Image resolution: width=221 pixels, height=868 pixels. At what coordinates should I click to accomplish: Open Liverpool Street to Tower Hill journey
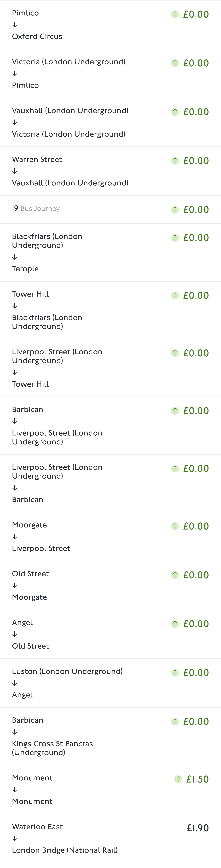coord(110,368)
